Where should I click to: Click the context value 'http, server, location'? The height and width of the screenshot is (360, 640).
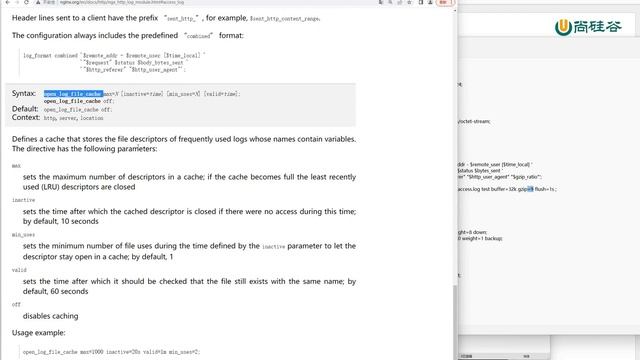[73, 118]
